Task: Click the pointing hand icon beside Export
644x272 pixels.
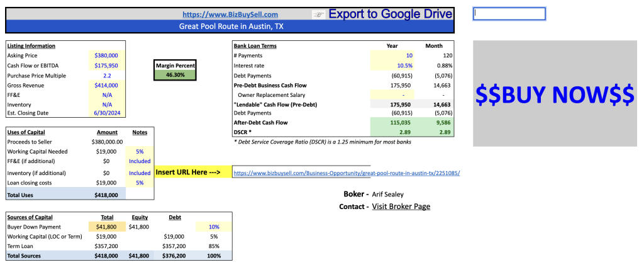Action: coord(319,14)
